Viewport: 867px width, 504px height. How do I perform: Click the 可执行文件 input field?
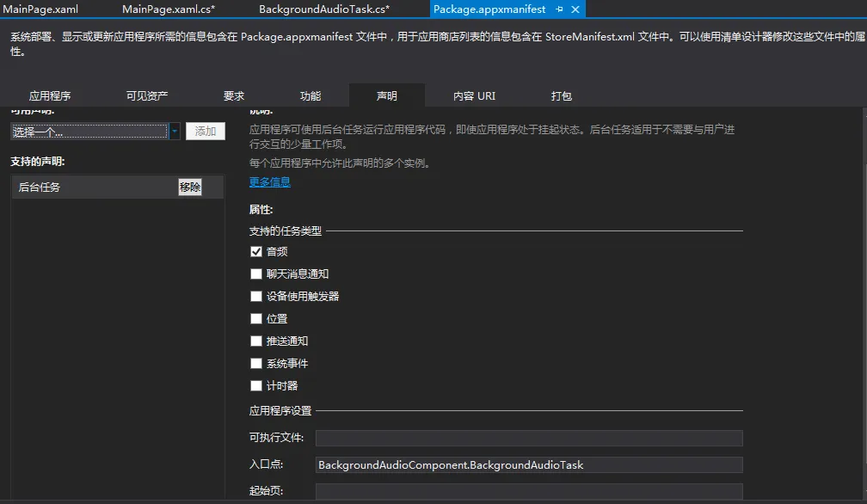(528, 439)
